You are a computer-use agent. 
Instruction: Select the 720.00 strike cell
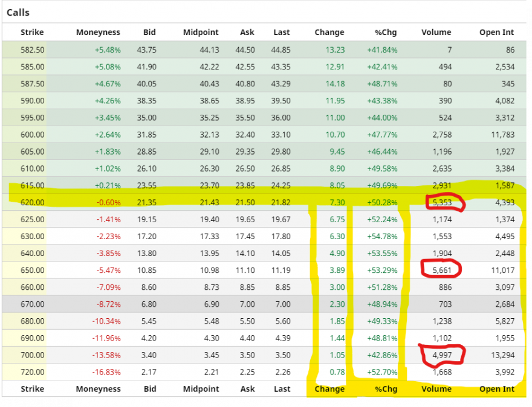(32, 372)
